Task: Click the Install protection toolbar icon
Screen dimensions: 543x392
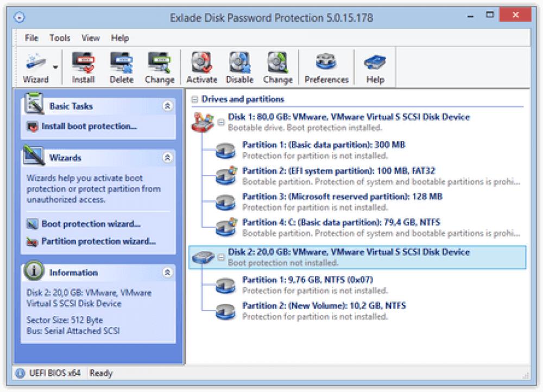Action: pos(83,65)
